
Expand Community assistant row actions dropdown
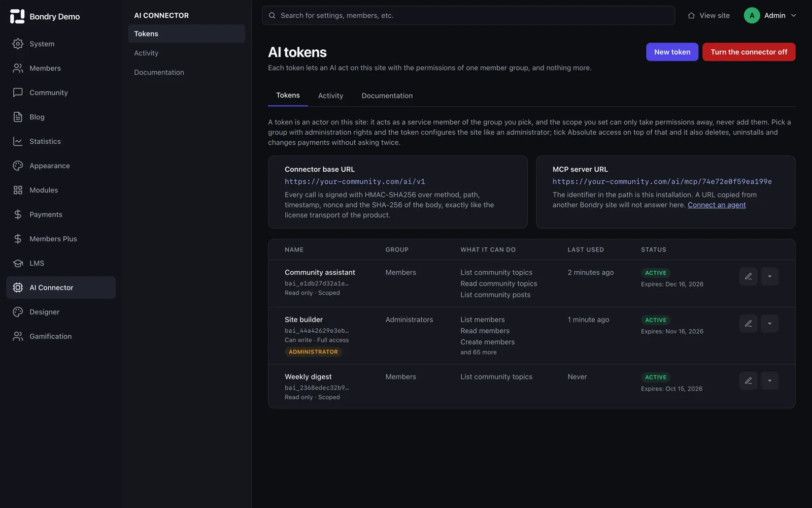click(x=769, y=276)
